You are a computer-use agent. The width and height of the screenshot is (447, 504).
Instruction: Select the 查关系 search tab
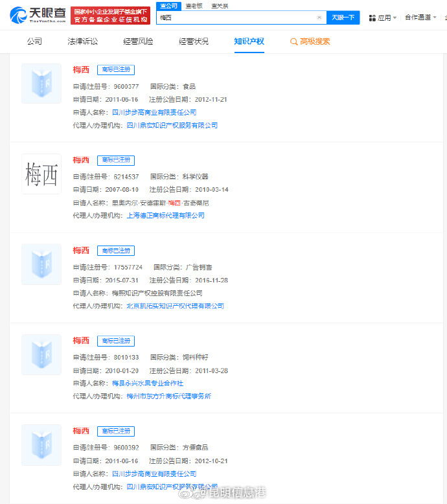click(220, 6)
